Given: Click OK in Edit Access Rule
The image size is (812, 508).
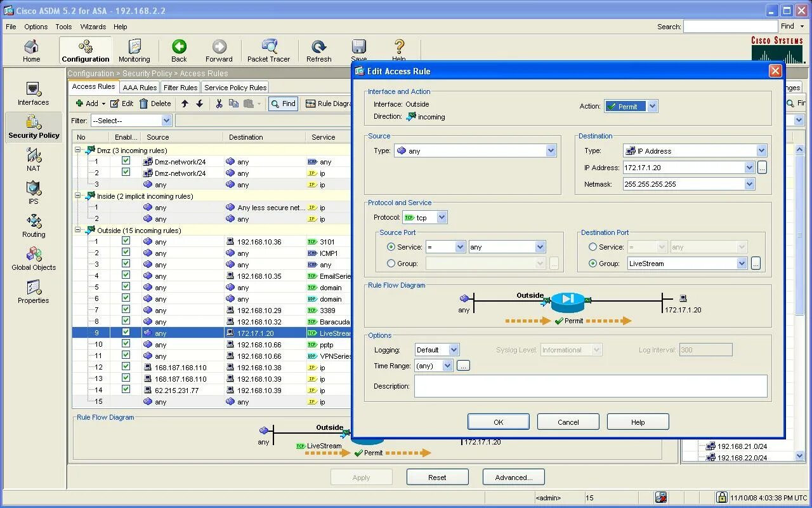Looking at the screenshot, I should tap(499, 422).
